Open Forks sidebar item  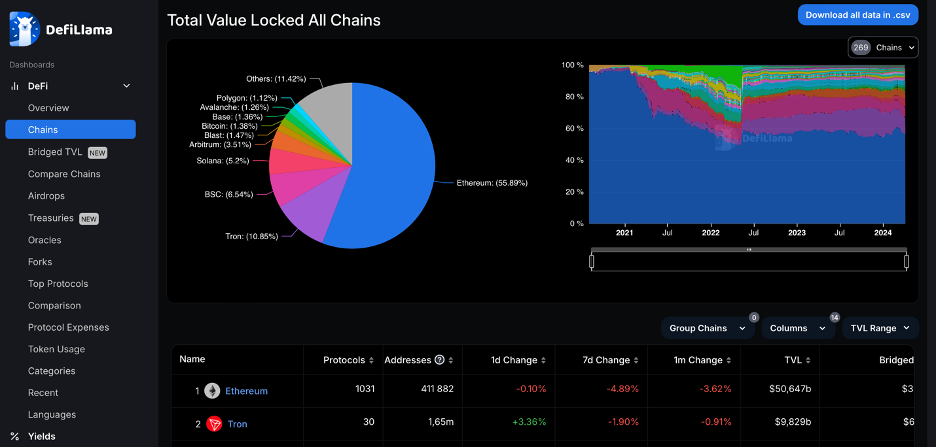coord(40,262)
